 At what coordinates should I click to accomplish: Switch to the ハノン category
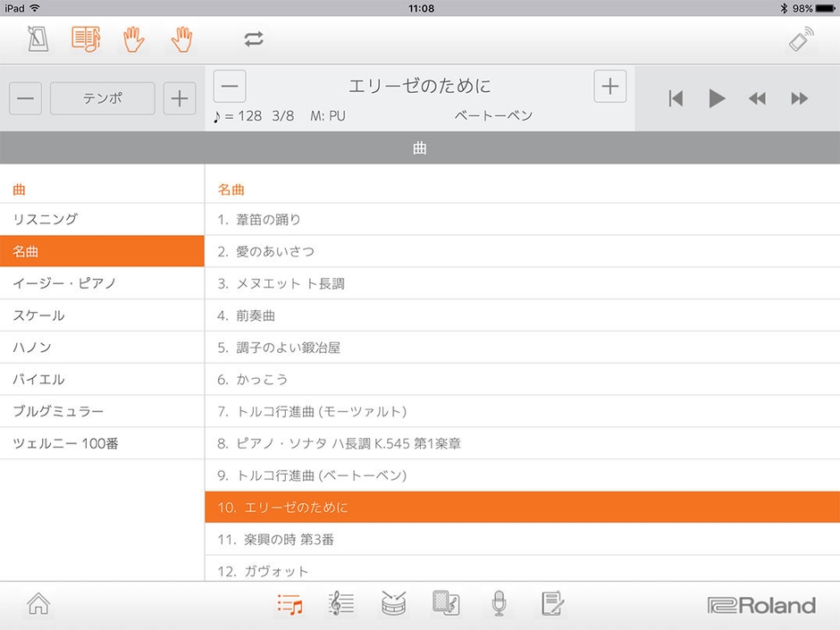point(102,348)
